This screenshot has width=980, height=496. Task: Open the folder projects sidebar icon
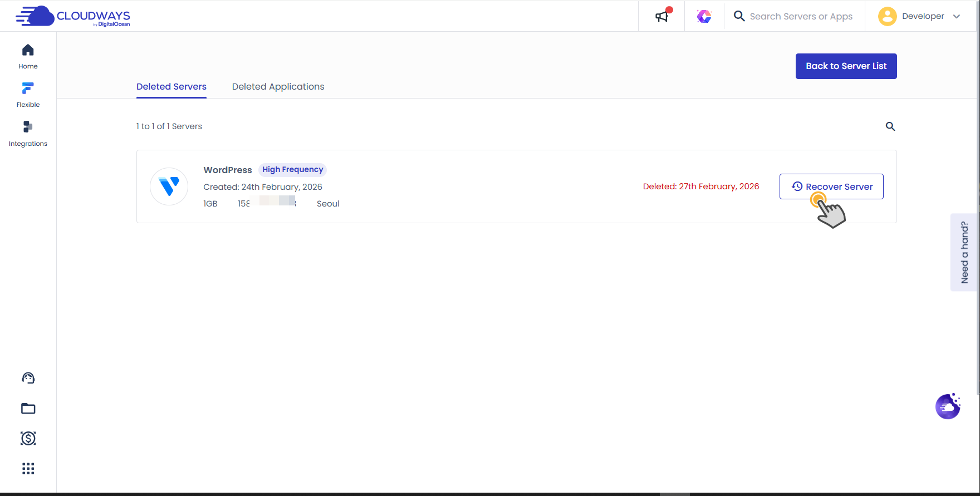coord(28,409)
